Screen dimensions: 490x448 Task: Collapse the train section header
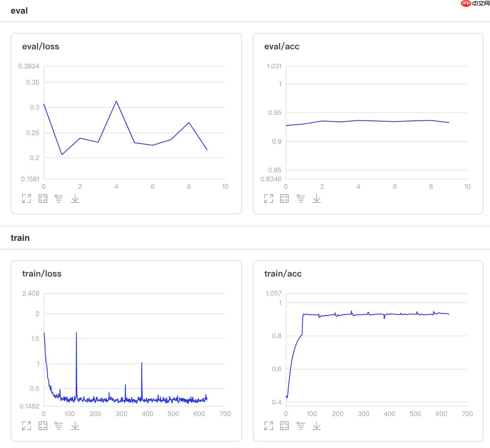20,238
